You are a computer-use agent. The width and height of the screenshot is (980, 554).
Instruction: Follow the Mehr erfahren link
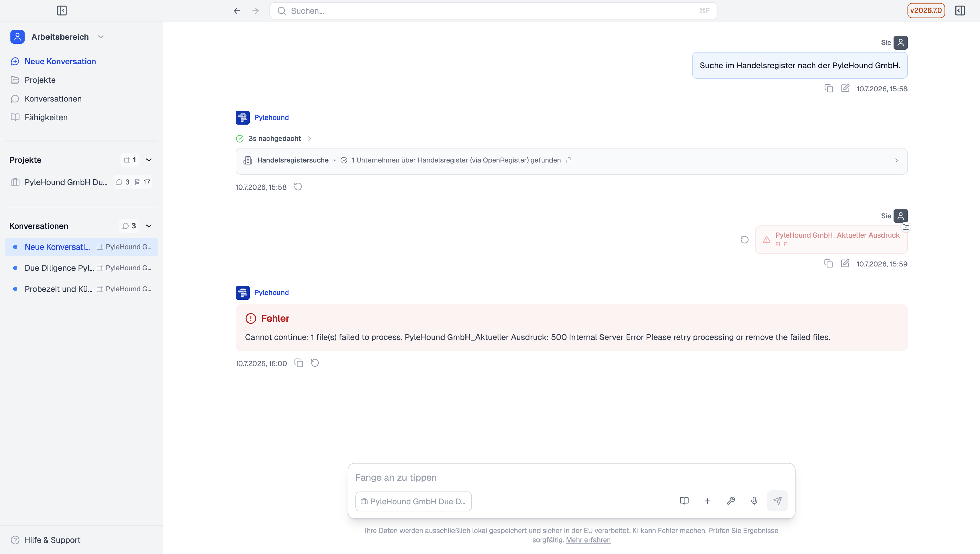(588, 540)
